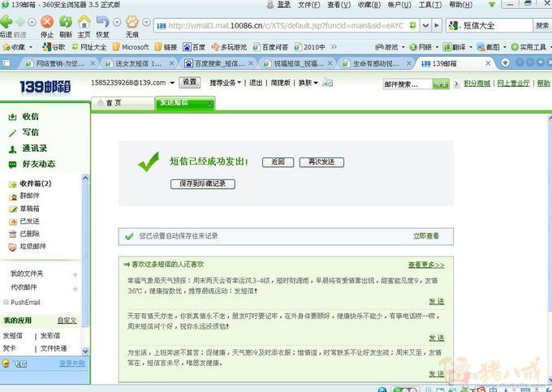Screen dimensions: 552x392
Task: Open the 换肤 skin dropdown
Action: click(308, 83)
